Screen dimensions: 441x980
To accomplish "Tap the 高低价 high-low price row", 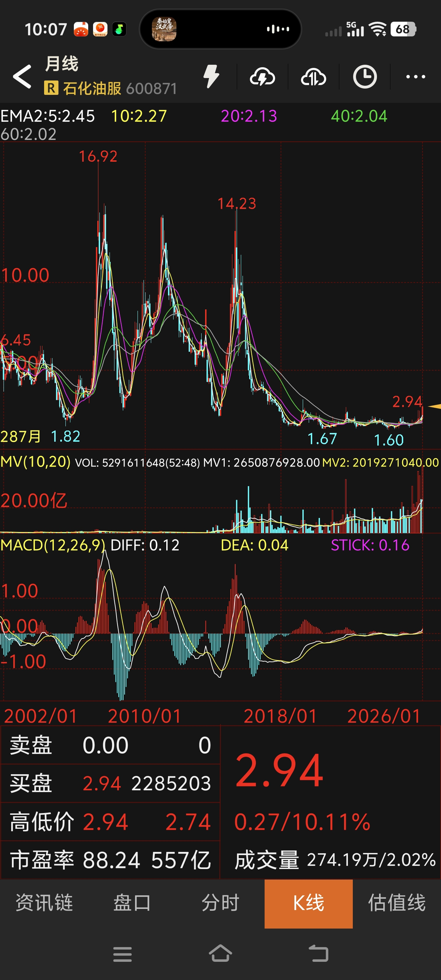I will coord(110,822).
